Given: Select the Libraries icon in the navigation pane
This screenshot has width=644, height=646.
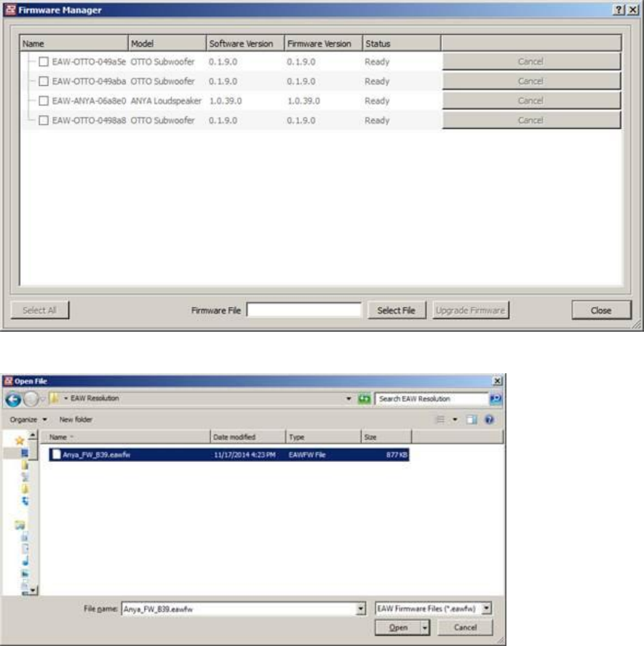Looking at the screenshot, I should click(x=20, y=525).
